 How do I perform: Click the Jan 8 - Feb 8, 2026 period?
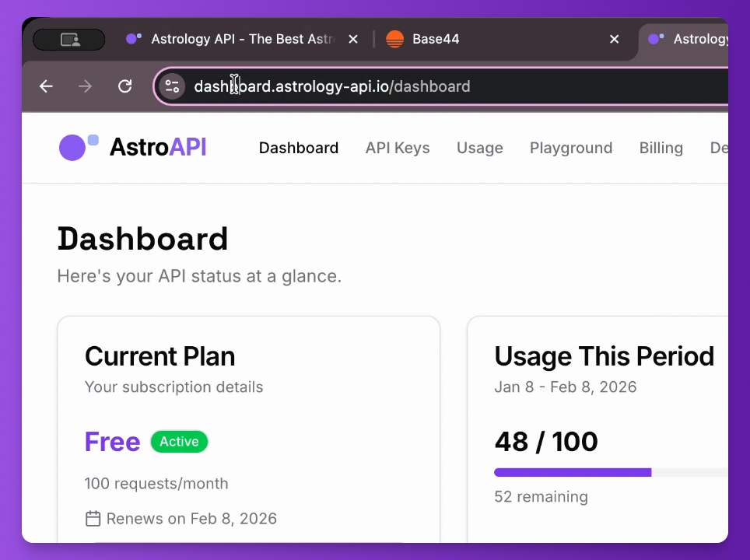pyautogui.click(x=566, y=387)
